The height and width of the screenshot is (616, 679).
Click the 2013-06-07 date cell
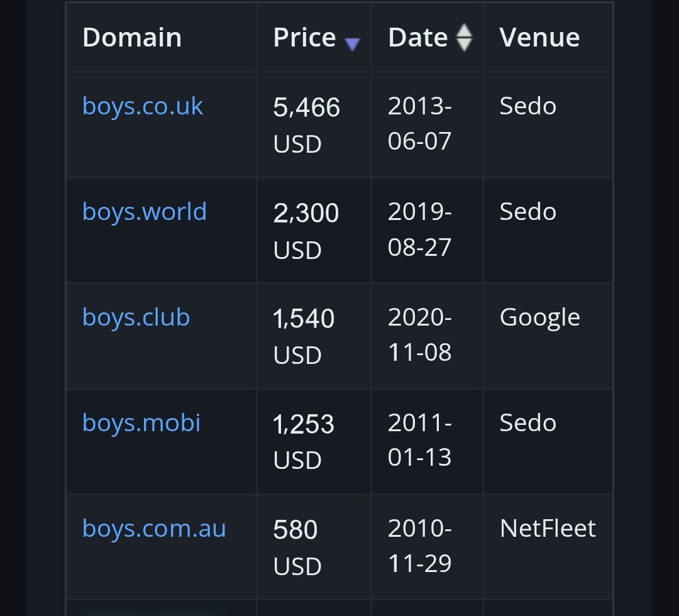427,124
